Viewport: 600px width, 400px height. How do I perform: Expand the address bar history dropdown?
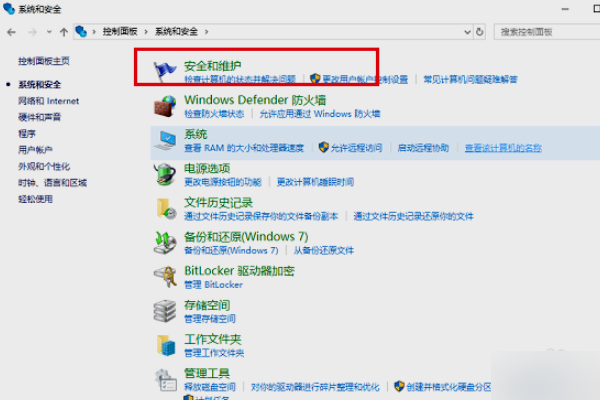(x=467, y=32)
